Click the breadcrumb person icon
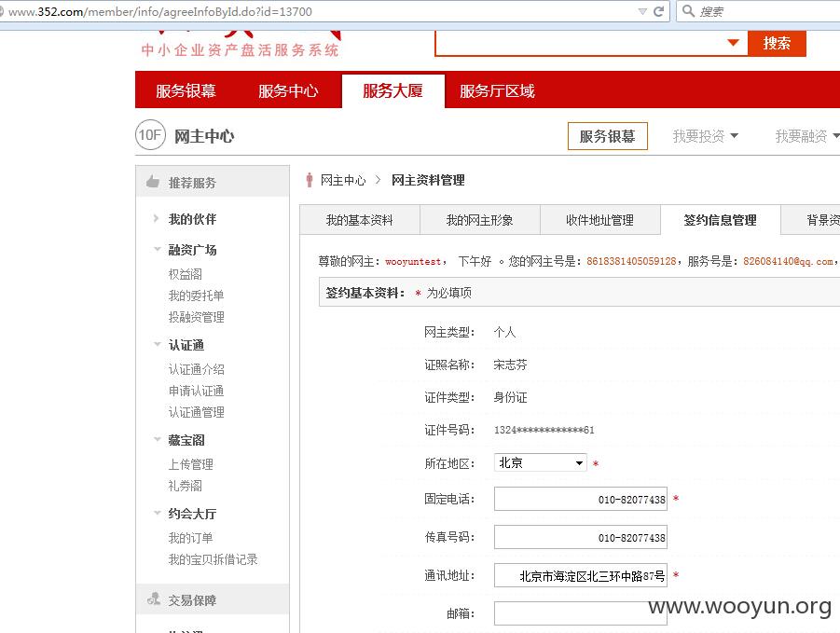The height and width of the screenshot is (633, 840). pos(310,179)
